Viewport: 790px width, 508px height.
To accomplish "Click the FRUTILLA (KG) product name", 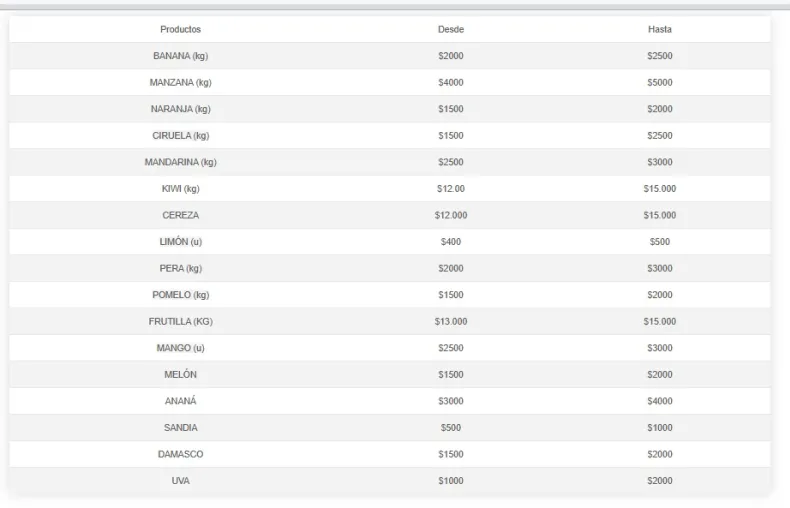I will (180, 321).
